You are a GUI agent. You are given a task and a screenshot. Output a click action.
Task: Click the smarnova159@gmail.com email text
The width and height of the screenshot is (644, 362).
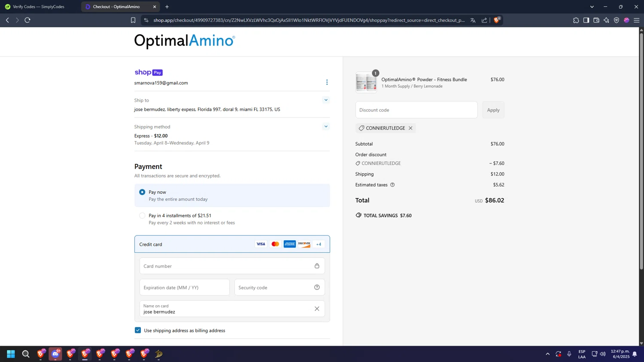(x=161, y=83)
